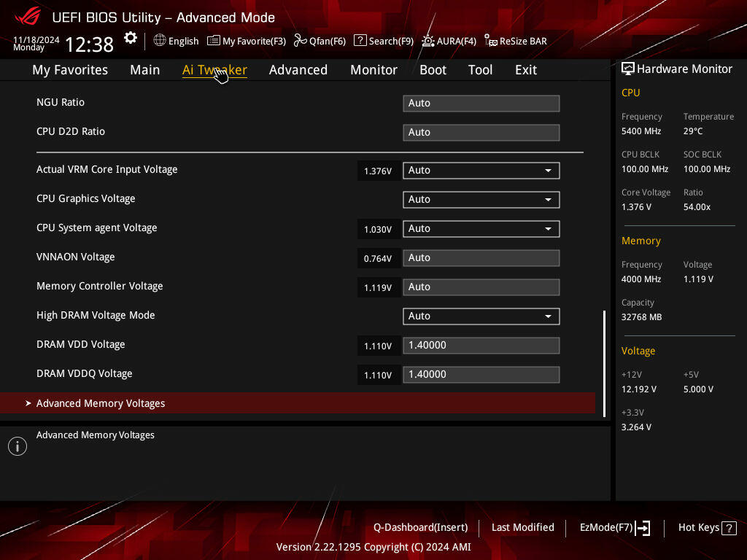The image size is (747, 560).
Task: Click the Memory frequency 4000 MHz value
Action: tap(641, 279)
